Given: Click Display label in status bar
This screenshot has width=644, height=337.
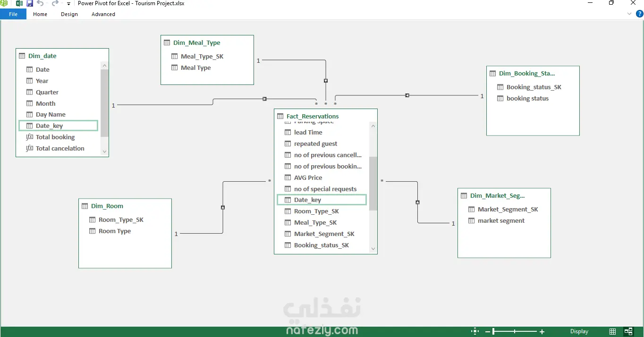Looking at the screenshot, I should [x=579, y=331].
